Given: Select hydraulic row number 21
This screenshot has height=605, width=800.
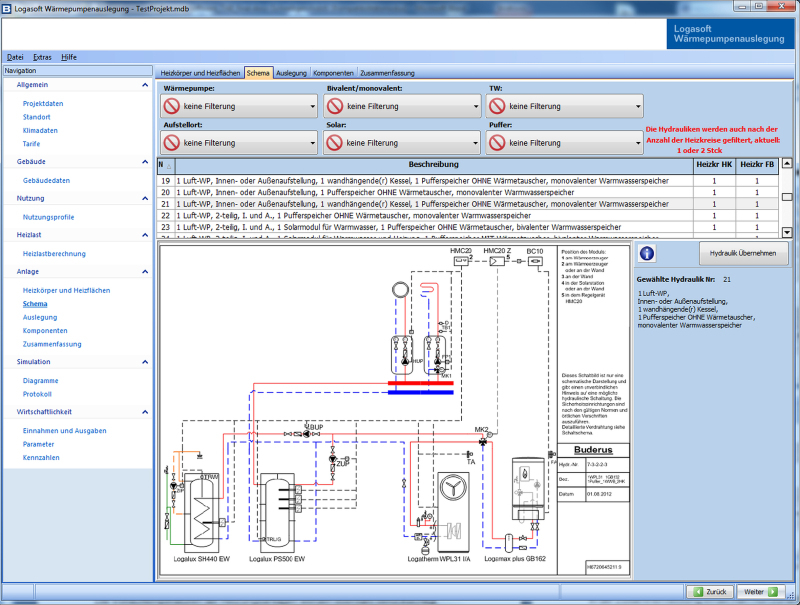Looking at the screenshot, I should point(468,204).
